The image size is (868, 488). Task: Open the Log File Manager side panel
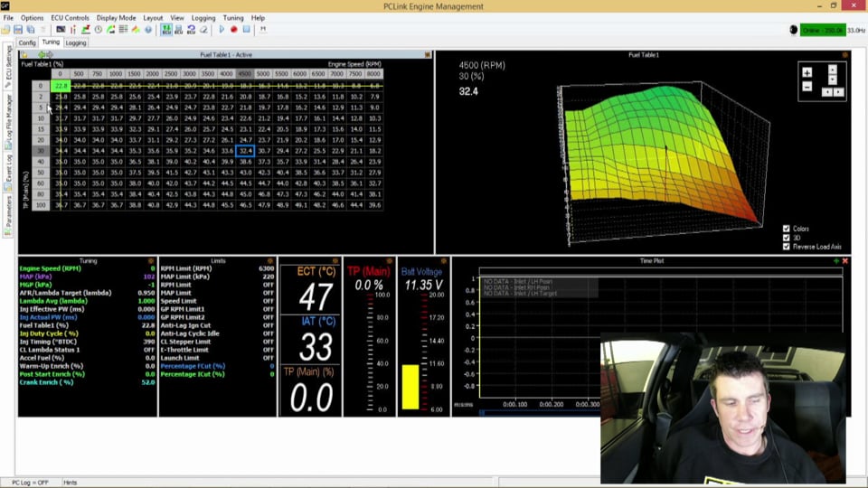pyautogui.click(x=8, y=120)
